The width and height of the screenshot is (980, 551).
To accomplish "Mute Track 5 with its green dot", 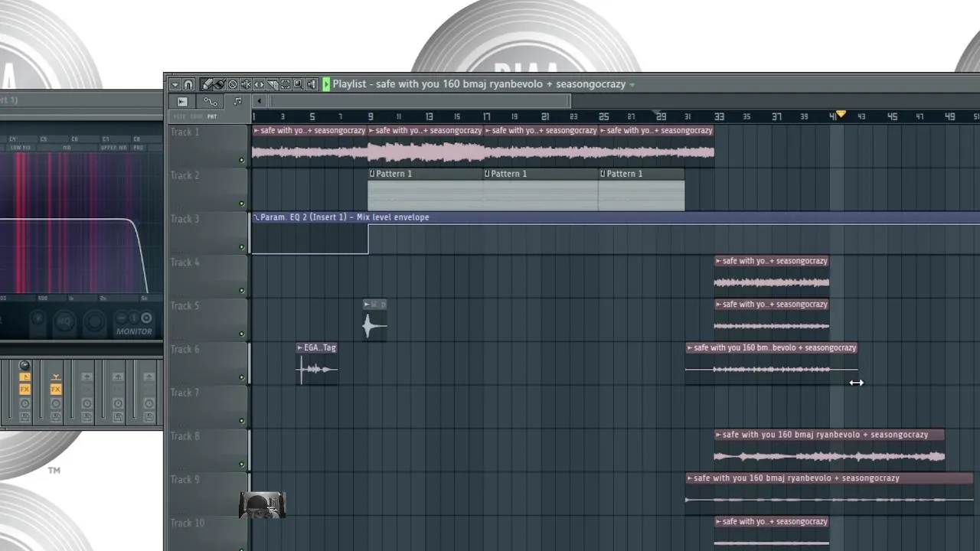I will (x=242, y=334).
